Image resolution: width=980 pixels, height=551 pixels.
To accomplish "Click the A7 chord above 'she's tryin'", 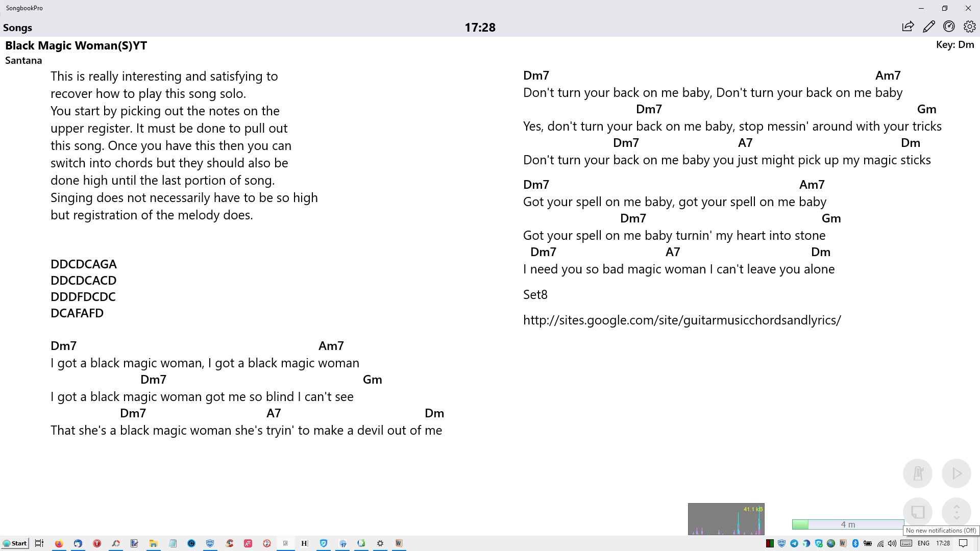I will [274, 413].
